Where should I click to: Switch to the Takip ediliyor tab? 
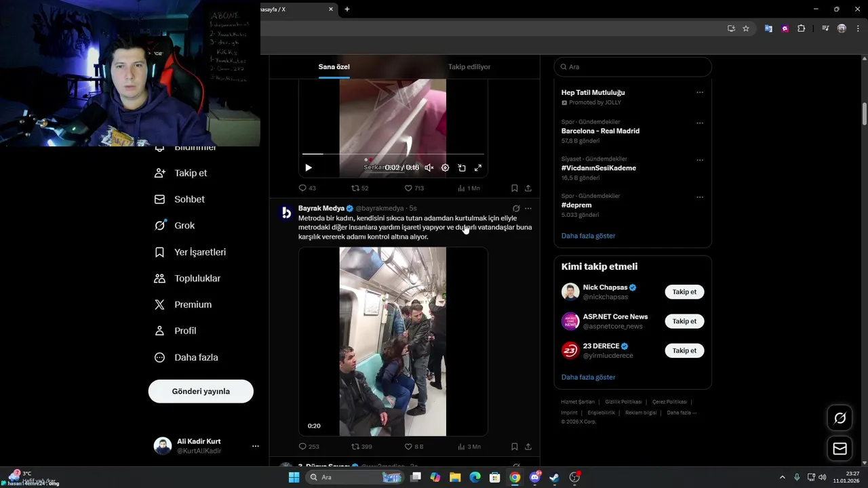coord(469,66)
